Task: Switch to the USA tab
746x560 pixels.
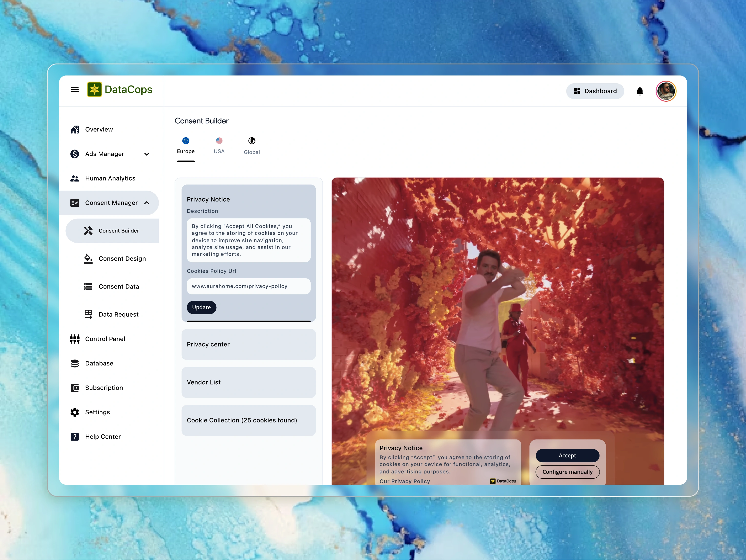Action: pyautogui.click(x=219, y=145)
